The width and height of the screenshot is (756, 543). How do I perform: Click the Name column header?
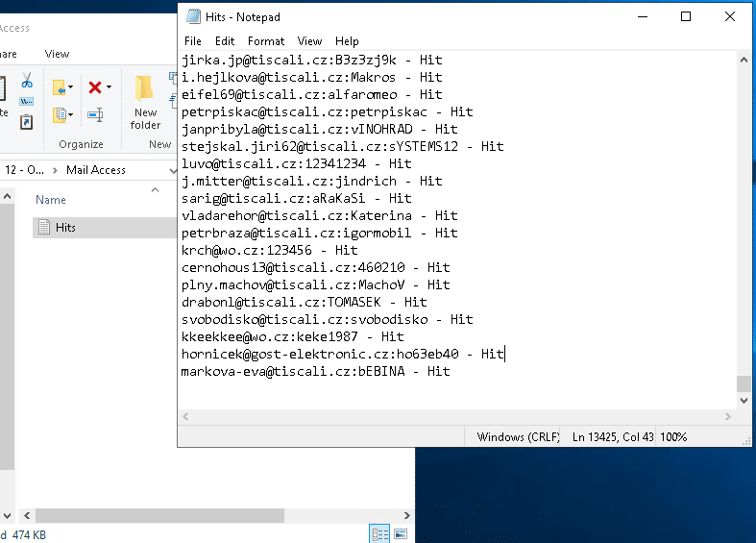click(51, 200)
